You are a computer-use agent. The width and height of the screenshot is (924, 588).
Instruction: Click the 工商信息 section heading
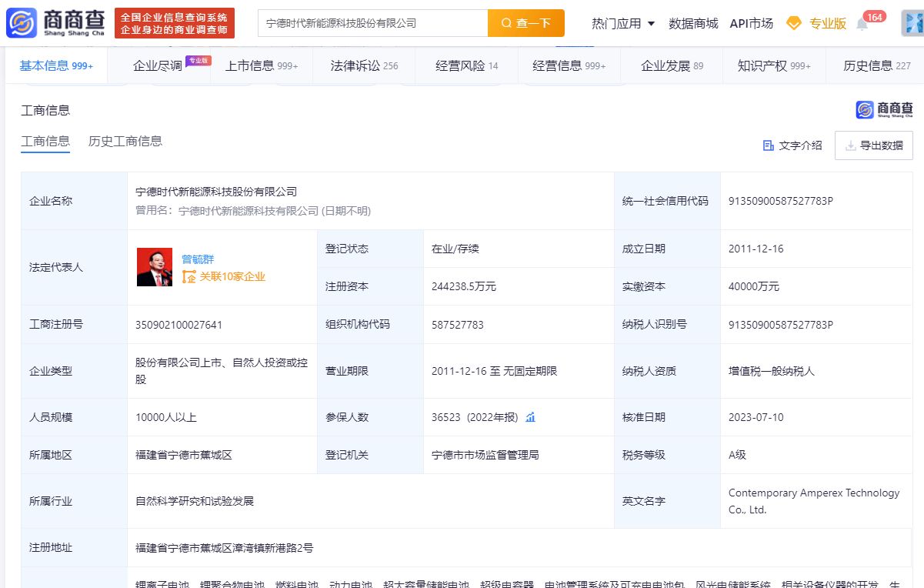point(45,110)
